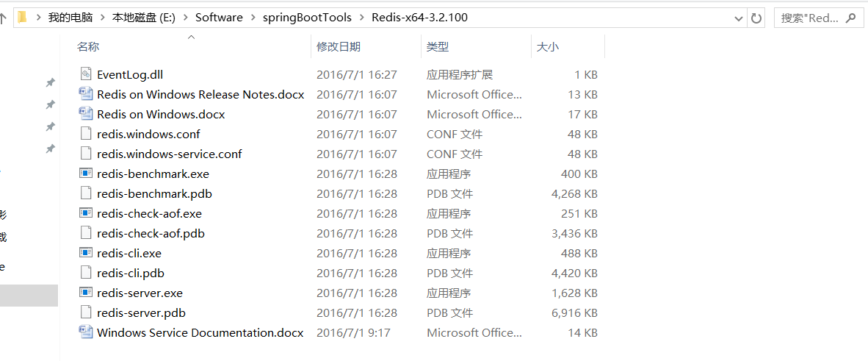Select the highlighted navigation pane item

click(x=29, y=296)
